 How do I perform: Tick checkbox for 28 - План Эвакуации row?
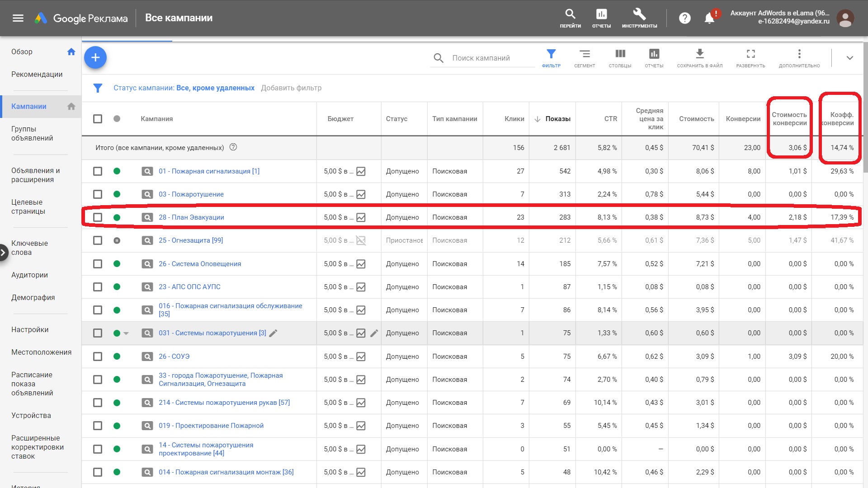click(98, 217)
